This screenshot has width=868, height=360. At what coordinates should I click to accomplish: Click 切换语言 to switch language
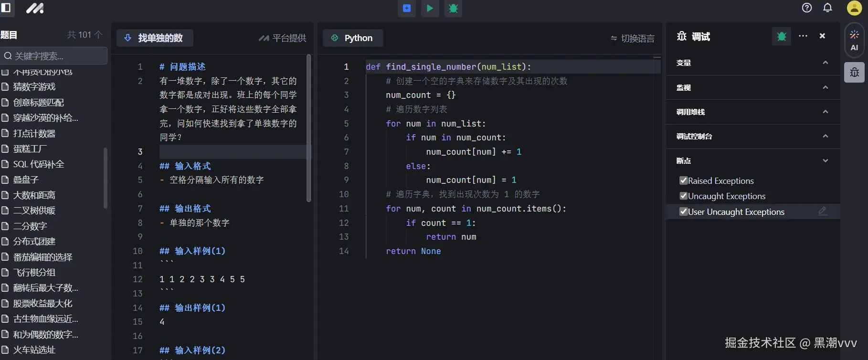[x=632, y=38]
